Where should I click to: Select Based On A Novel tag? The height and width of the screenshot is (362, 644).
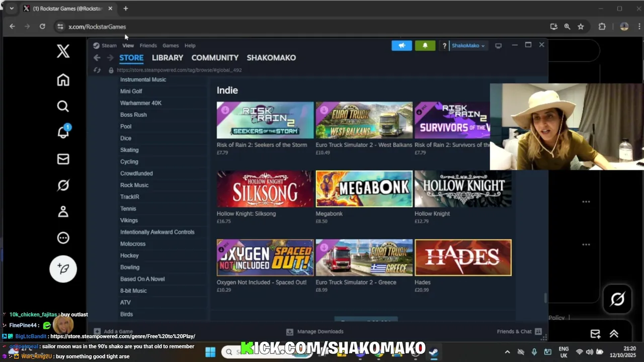click(142, 279)
